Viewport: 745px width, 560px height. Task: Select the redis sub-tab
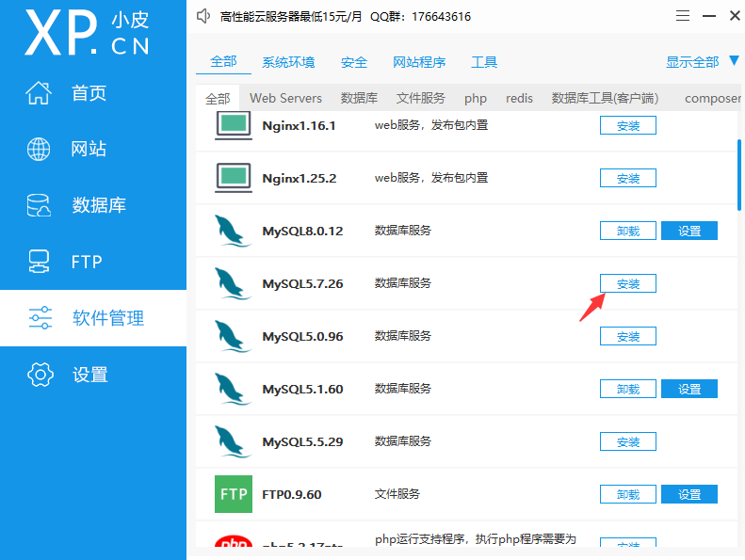coord(519,98)
